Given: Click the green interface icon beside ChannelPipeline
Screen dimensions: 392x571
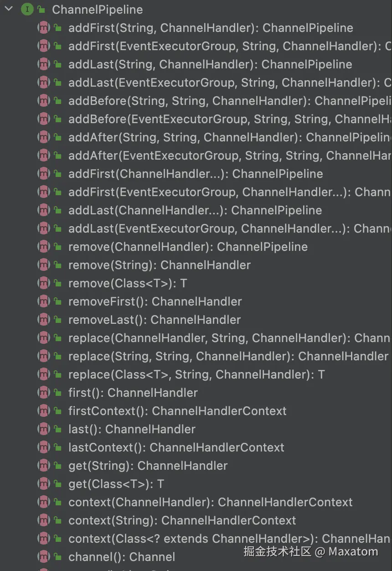Looking at the screenshot, I should tap(27, 9).
